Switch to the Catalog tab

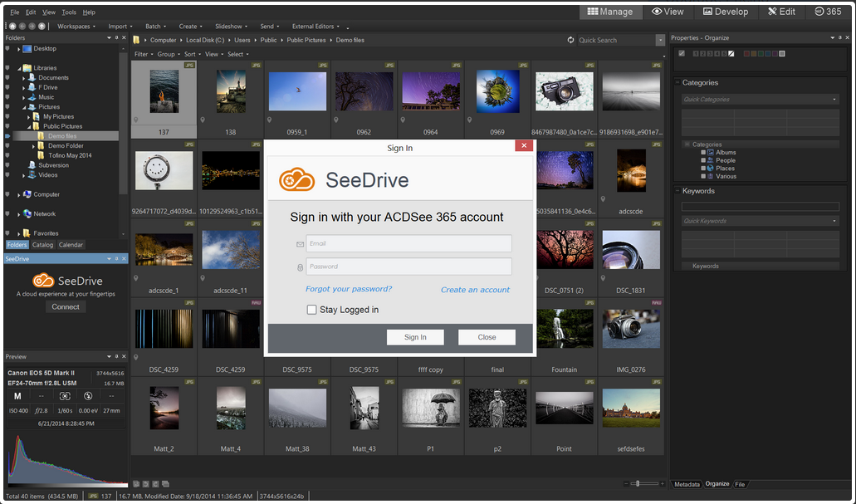[42, 245]
